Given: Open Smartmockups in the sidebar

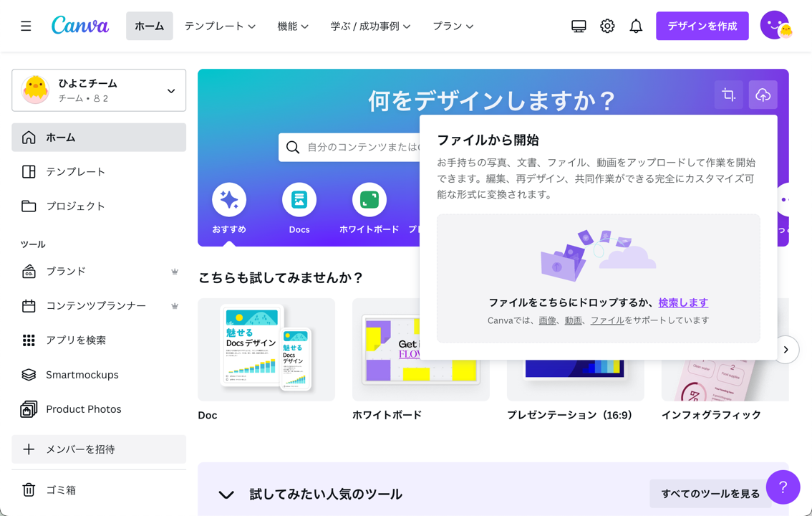Looking at the screenshot, I should click(x=99, y=375).
